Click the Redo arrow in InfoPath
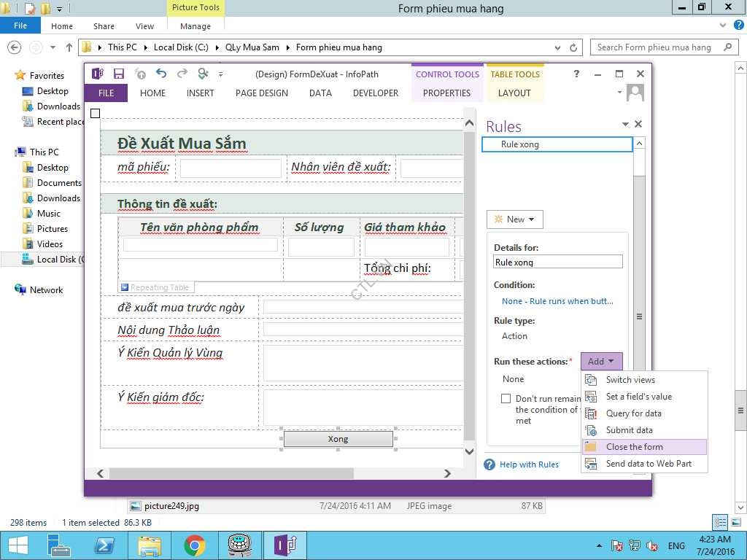 (182, 74)
